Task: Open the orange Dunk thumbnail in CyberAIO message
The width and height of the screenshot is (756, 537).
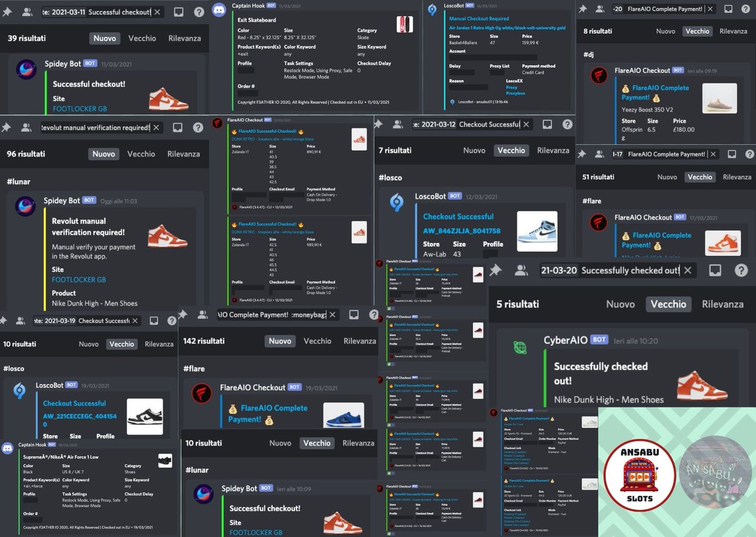Action: pos(702,384)
